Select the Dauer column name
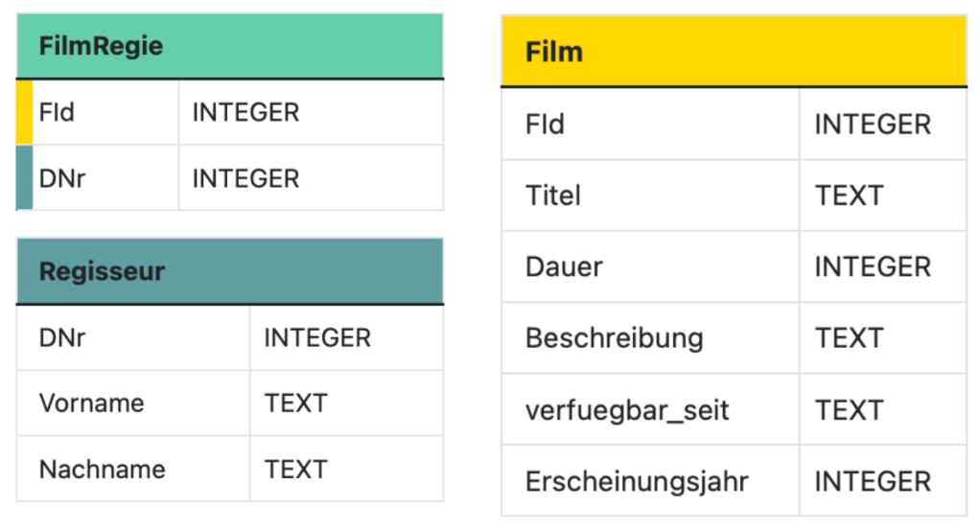The image size is (980, 527). (x=564, y=266)
